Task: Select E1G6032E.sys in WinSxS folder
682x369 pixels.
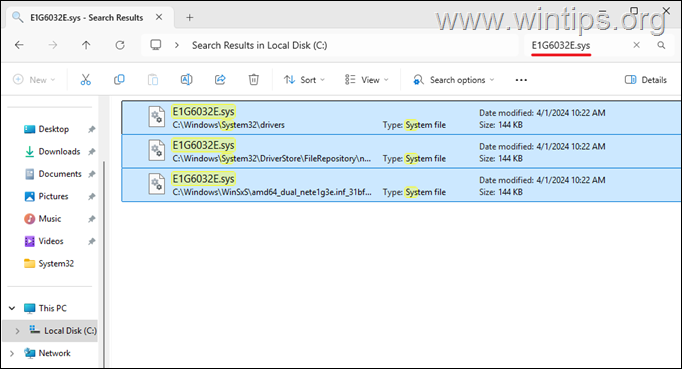Action: pyautogui.click(x=401, y=184)
